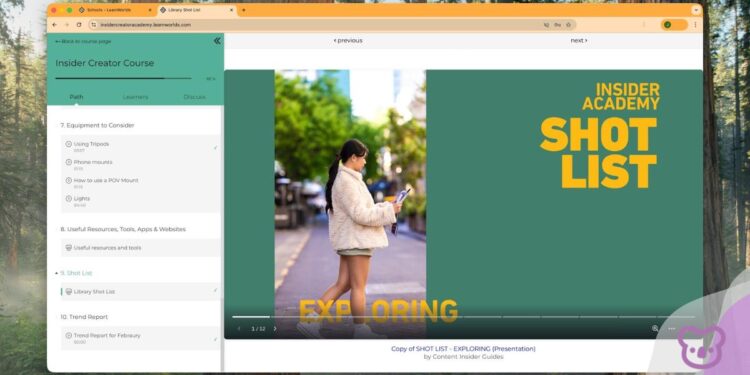This screenshot has width=750, height=375.
Task: Click the Insider Creator Course title
Action: coord(104,63)
